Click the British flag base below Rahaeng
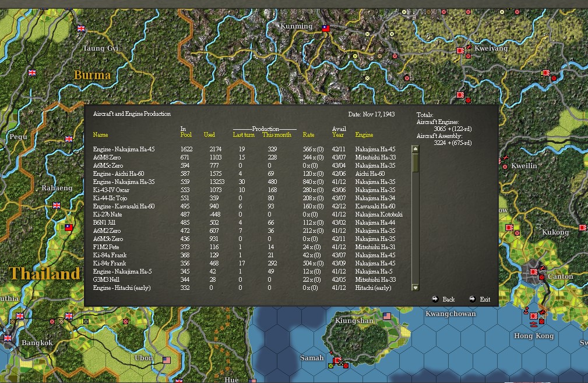The image size is (588, 383). click(x=57, y=205)
